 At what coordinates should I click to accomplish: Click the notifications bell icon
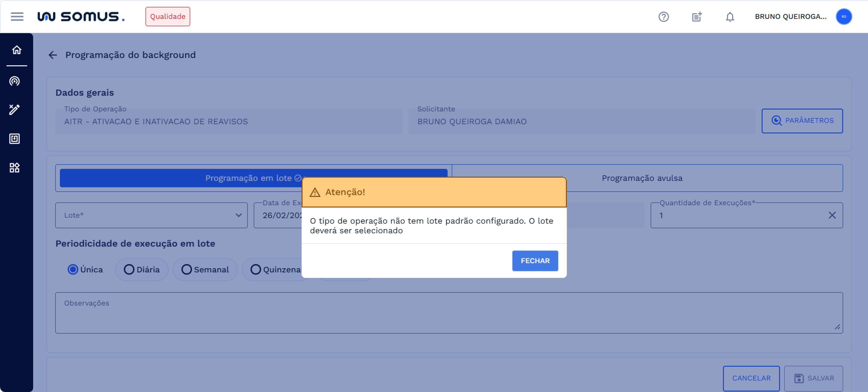(x=729, y=17)
